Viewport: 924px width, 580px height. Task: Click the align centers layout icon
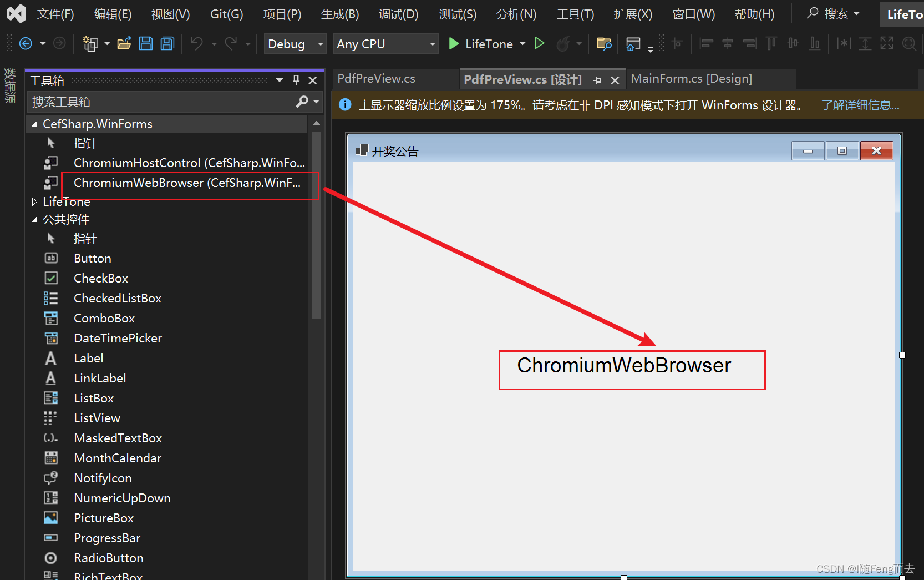728,43
